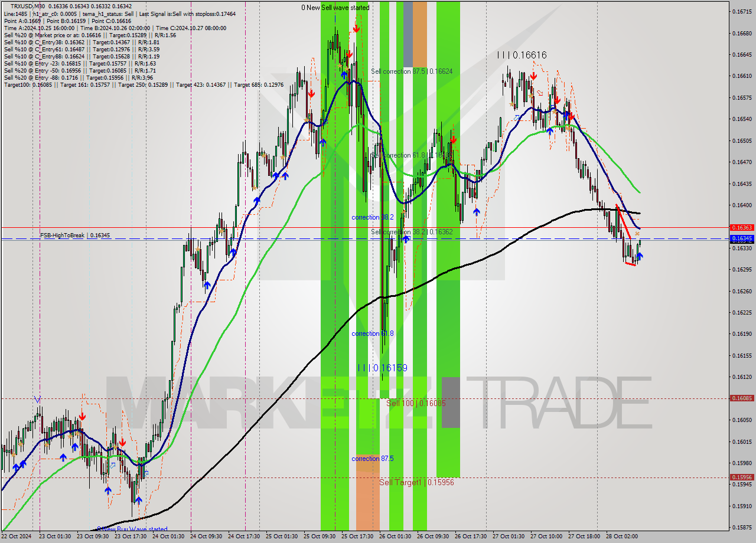Click the '25 Oct 09:30' time axis label
The height and width of the screenshot is (543, 756).
click(x=320, y=537)
